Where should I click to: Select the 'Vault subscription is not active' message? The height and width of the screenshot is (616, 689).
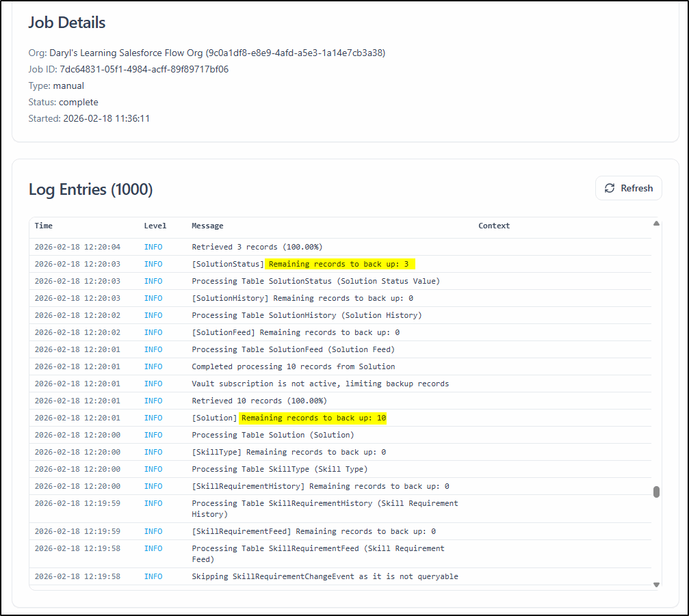320,384
